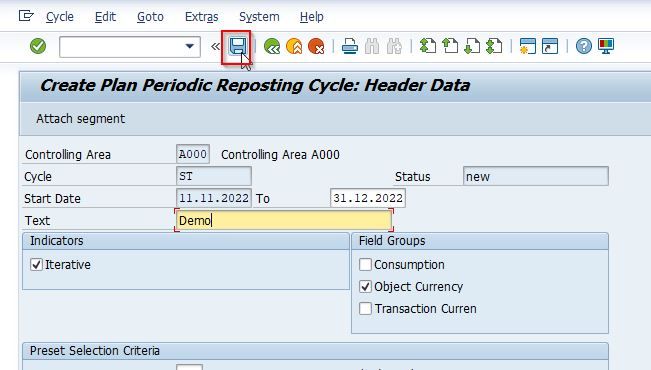Click the Customize Local Layout monitor icon
Image resolution: width=651 pixels, height=370 pixels.
pos(606,46)
